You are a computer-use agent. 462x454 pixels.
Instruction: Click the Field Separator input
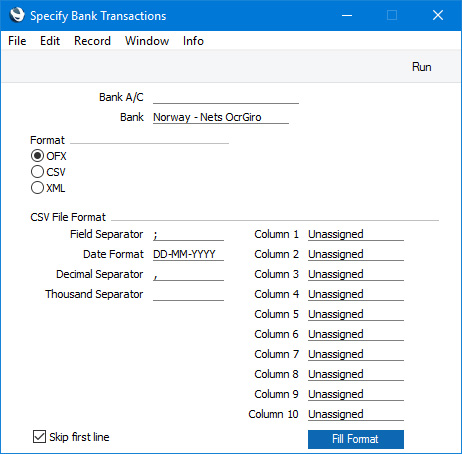click(188, 234)
